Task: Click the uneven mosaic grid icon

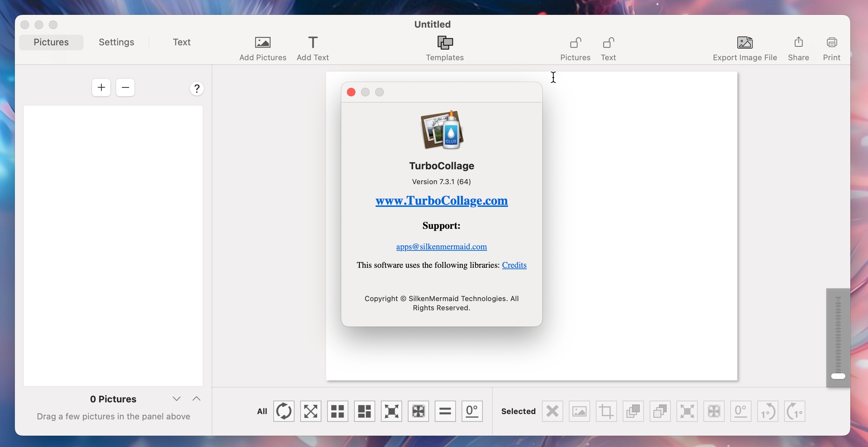Action: click(x=365, y=411)
